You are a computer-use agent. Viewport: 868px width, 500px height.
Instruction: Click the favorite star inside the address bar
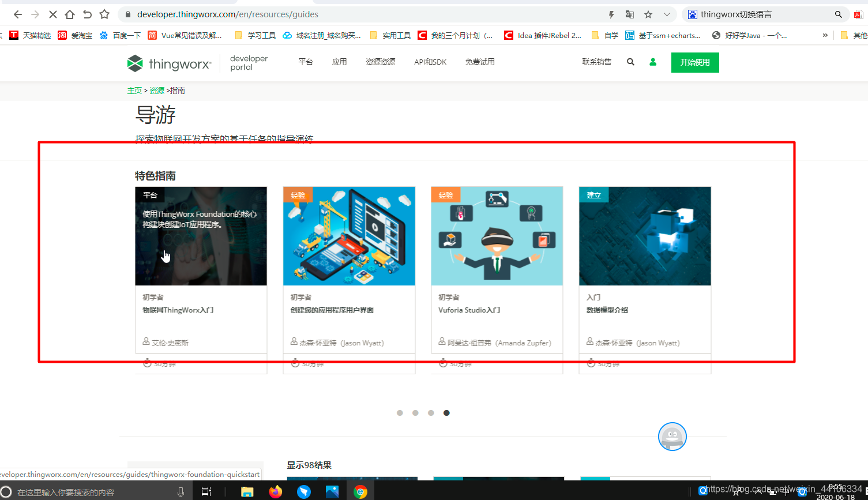[x=648, y=14]
